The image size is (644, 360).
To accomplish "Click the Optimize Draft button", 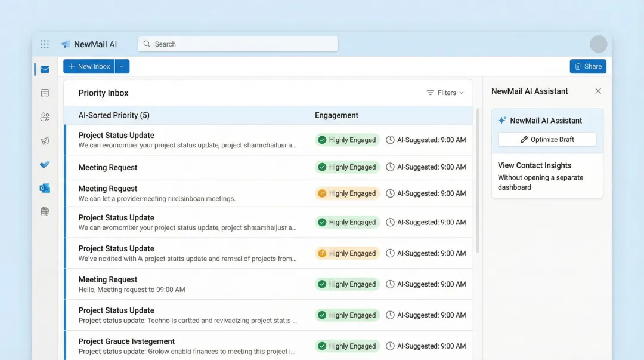I will pos(547,139).
